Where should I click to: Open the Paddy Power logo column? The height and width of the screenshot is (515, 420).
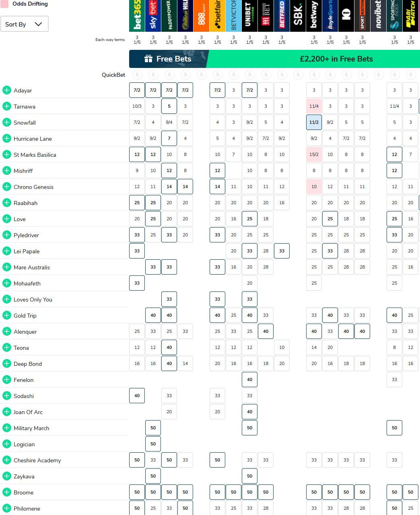click(x=169, y=16)
